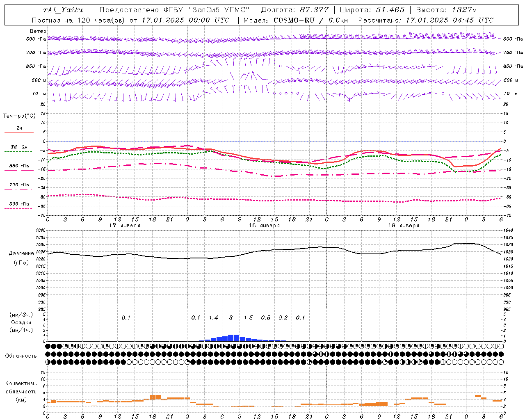Click the "Рассчитано: 17.01.2025 04:45 UTC" timestamp

[426, 20]
